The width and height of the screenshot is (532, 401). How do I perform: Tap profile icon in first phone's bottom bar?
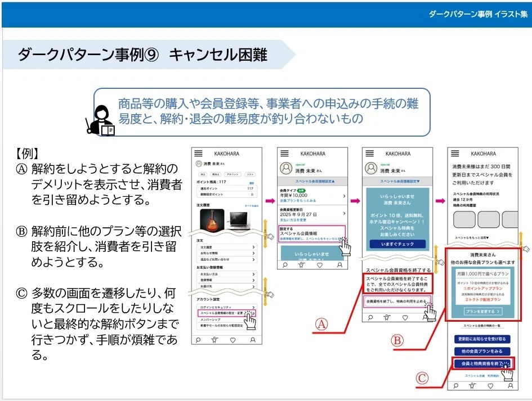[253, 340]
